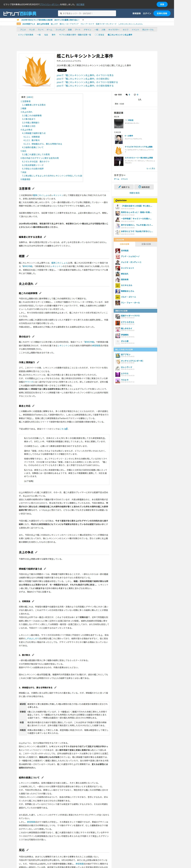The width and height of the screenshot is (191, 868).
Task: Edit the 注意事項 section via pencil icon
Action: point(34,189)
